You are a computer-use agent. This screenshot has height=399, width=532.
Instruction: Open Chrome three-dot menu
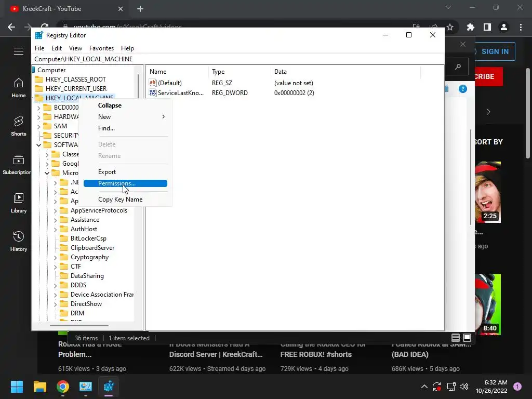(521, 27)
